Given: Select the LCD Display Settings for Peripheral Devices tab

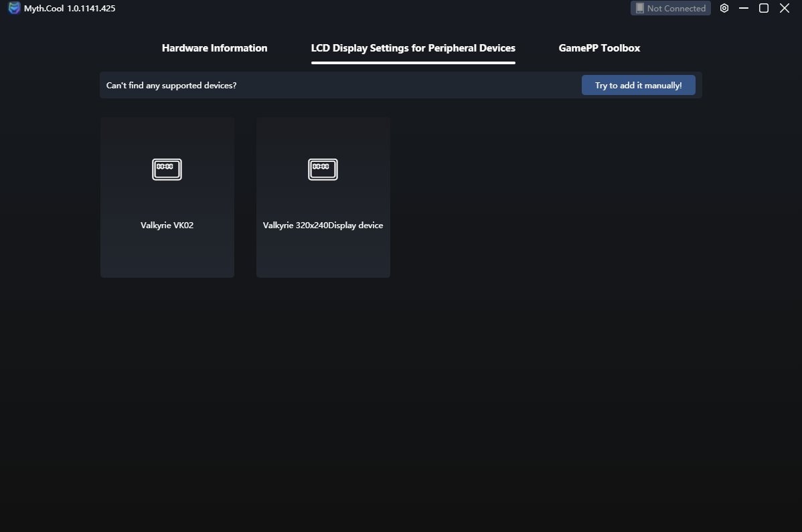Looking at the screenshot, I should click(413, 48).
